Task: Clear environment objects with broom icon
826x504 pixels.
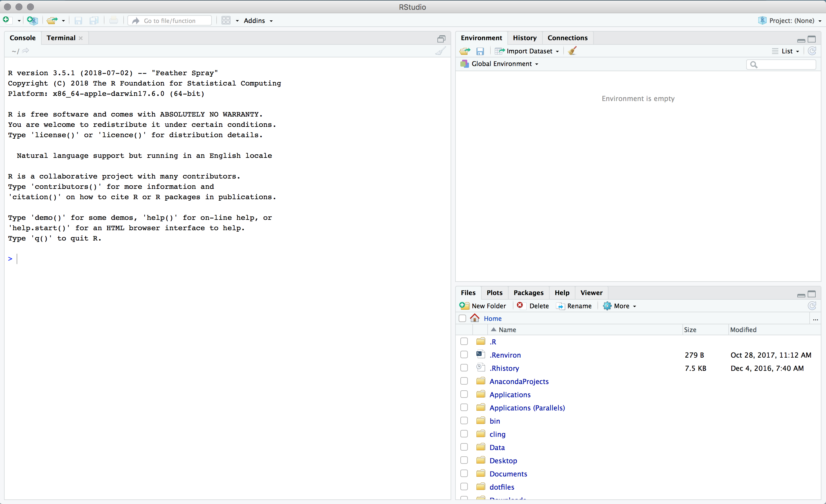Action: 572,51
